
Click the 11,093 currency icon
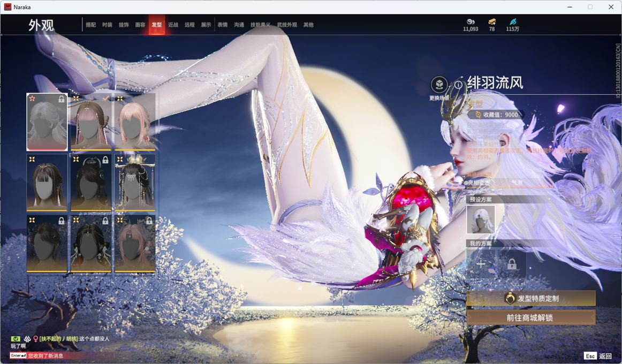click(471, 21)
